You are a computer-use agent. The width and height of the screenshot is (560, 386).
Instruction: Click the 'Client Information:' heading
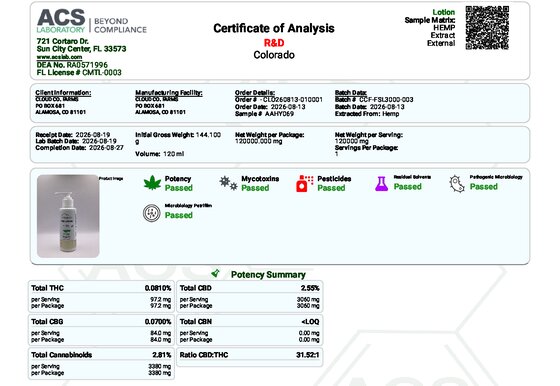[63, 93]
